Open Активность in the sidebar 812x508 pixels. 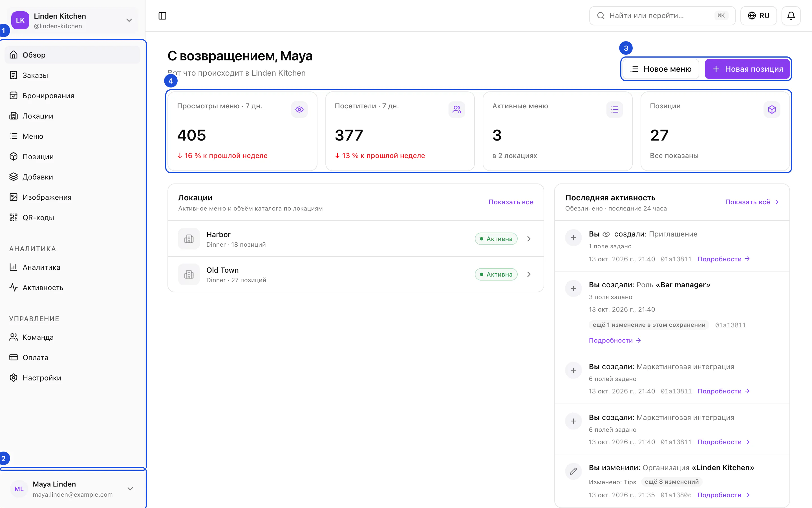(x=72, y=288)
